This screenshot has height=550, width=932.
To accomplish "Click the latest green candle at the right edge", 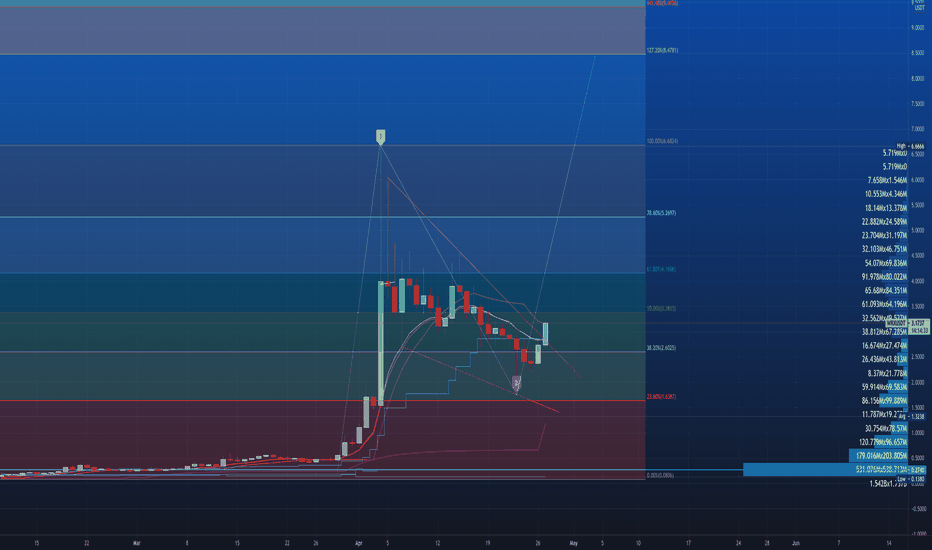I will click(x=545, y=334).
